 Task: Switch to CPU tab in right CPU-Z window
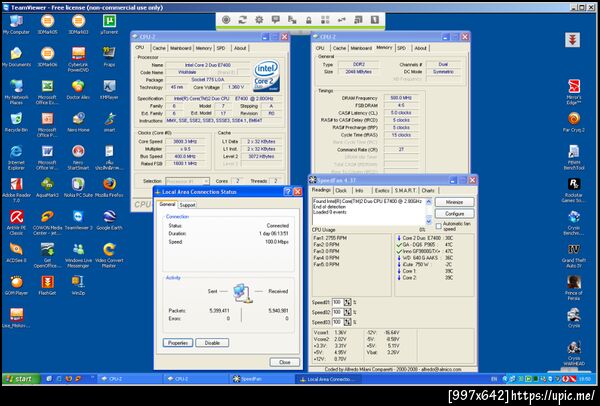(x=320, y=48)
